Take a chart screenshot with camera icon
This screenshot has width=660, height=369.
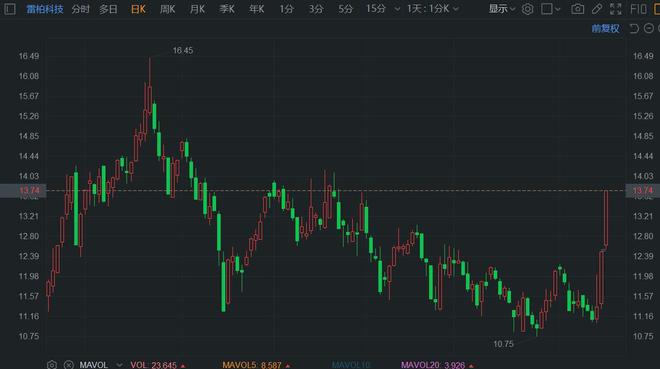(578, 9)
